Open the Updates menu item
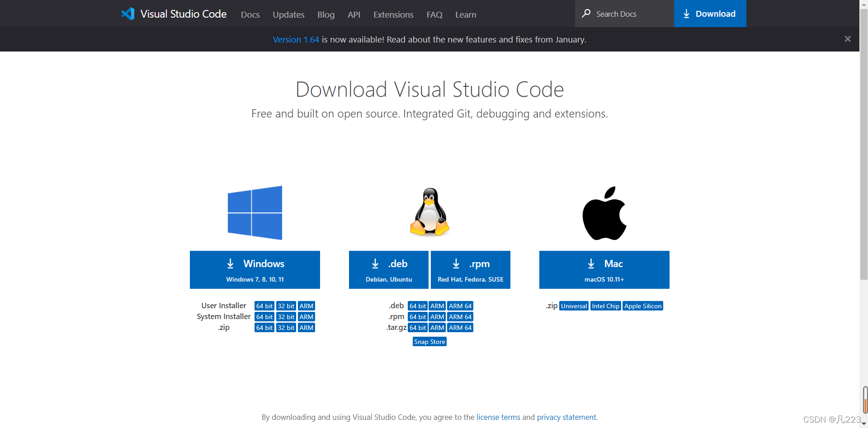Viewport: 868px width, 428px height. coord(288,14)
